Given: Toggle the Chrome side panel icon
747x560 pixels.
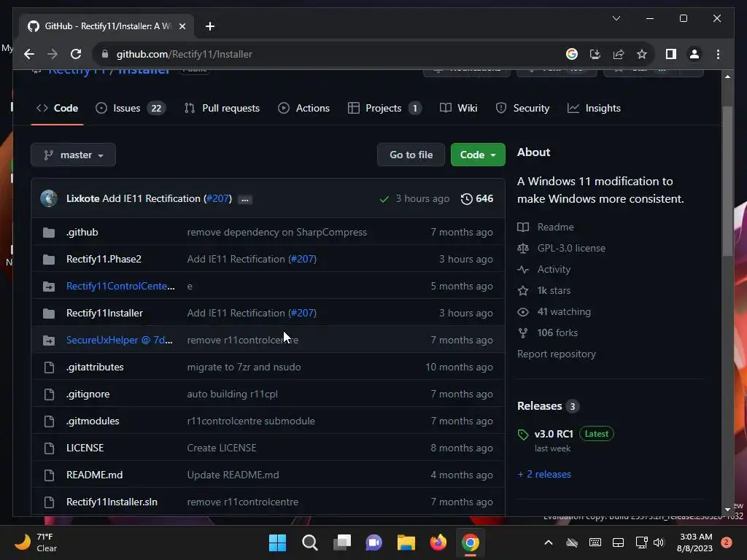Looking at the screenshot, I should (671, 54).
